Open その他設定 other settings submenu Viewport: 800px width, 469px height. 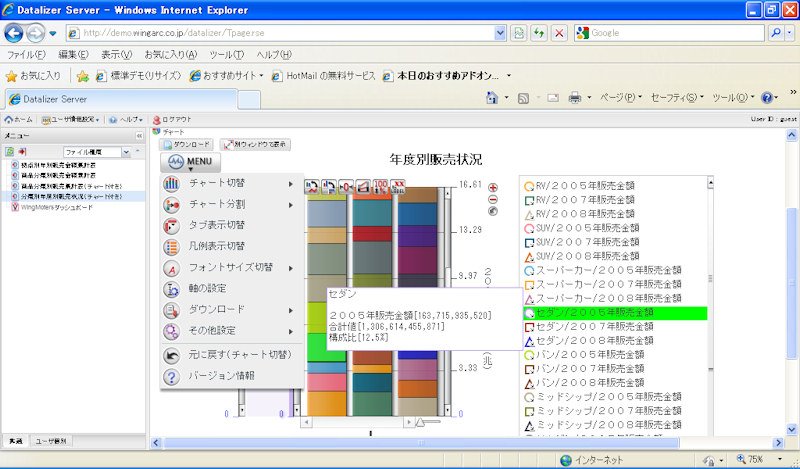coord(232,331)
